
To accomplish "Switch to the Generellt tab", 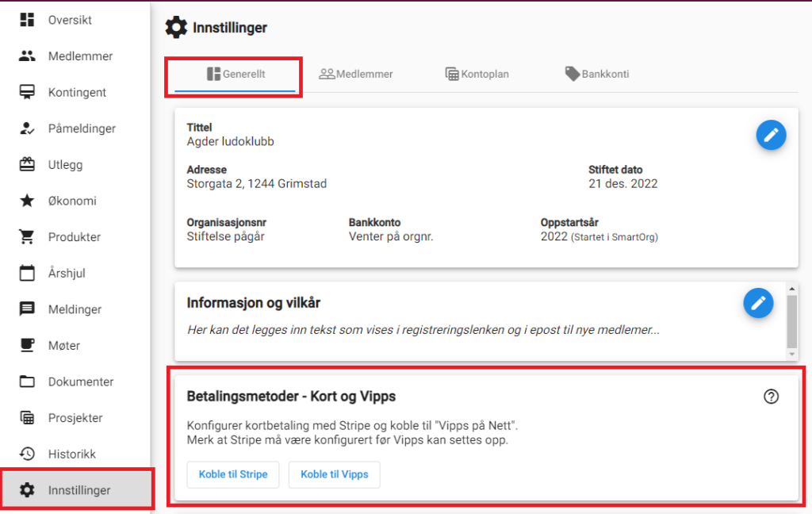I will [235, 74].
